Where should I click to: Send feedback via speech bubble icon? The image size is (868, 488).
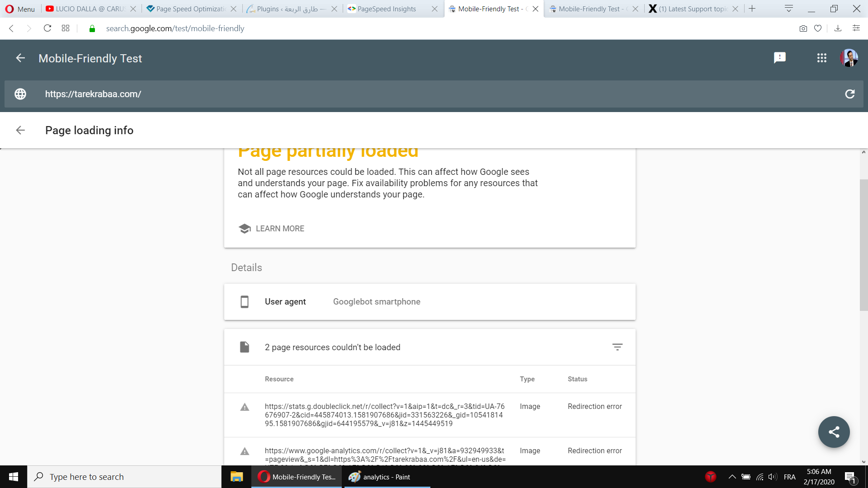click(780, 58)
